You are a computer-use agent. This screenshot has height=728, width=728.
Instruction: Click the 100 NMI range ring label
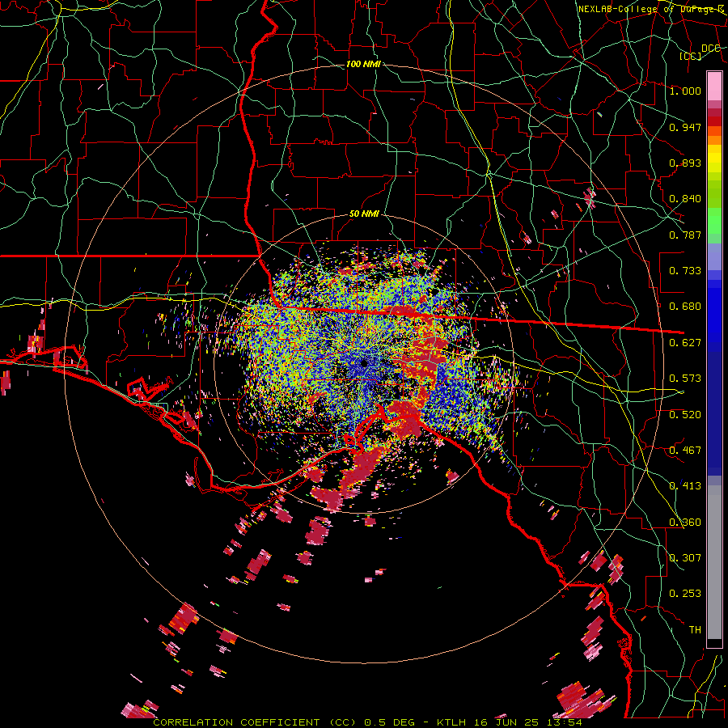(363, 64)
